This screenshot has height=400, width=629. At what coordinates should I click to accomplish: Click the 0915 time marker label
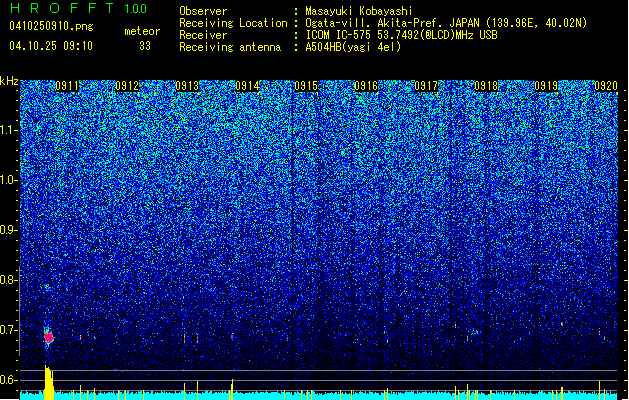point(306,86)
